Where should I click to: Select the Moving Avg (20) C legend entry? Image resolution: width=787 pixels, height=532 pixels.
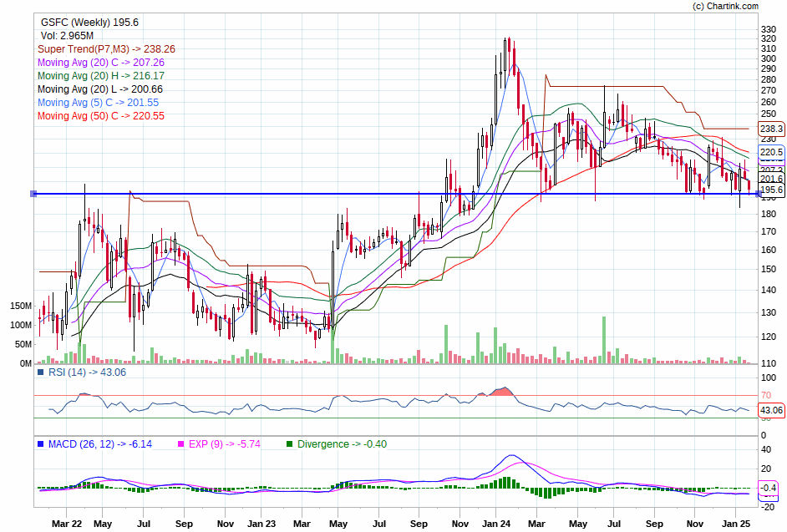tap(101, 63)
